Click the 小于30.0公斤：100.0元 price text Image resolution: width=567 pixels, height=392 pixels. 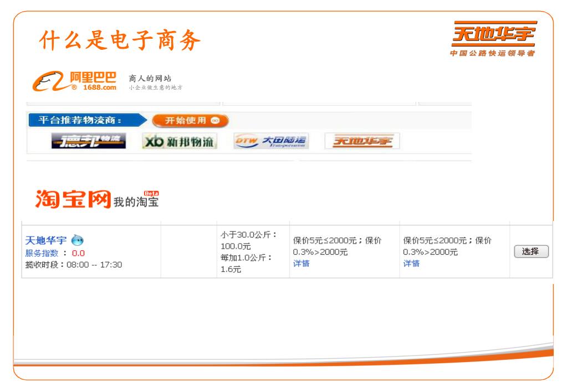click(249, 240)
